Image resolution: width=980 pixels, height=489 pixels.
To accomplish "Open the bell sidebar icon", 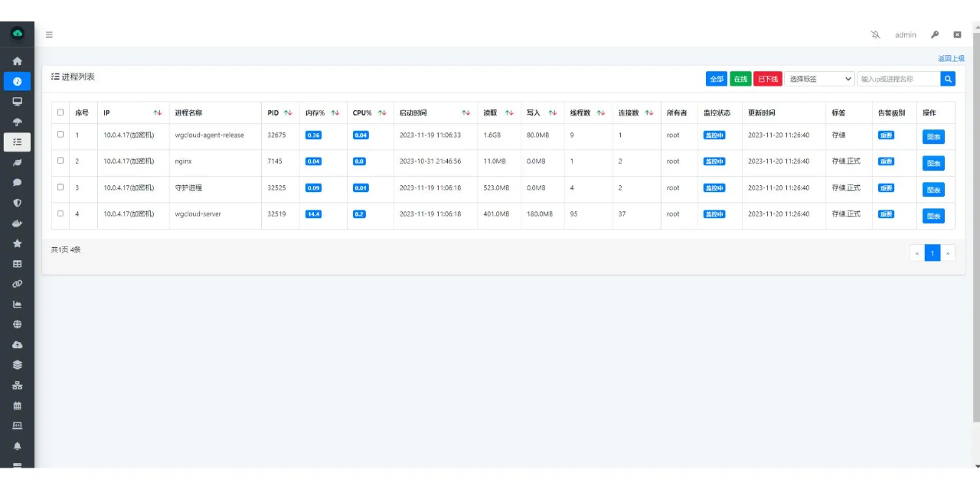I will 17,446.
